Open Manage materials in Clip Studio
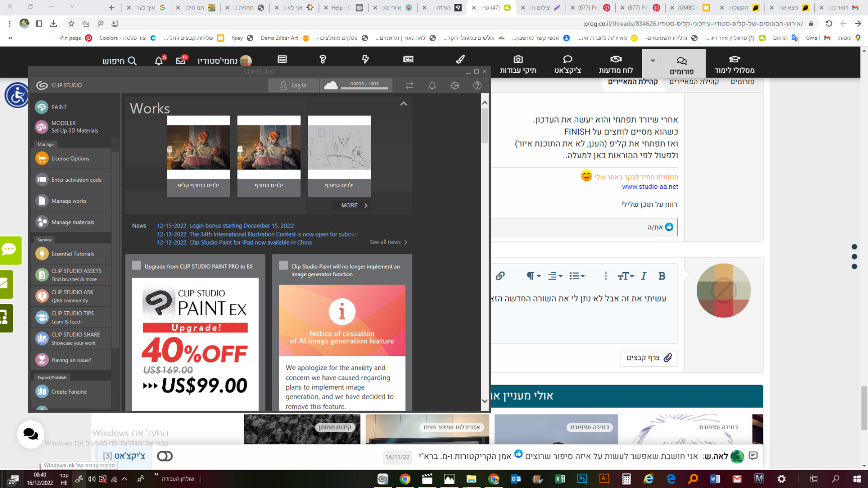This screenshot has width=868, height=488. pyautogui.click(x=71, y=222)
